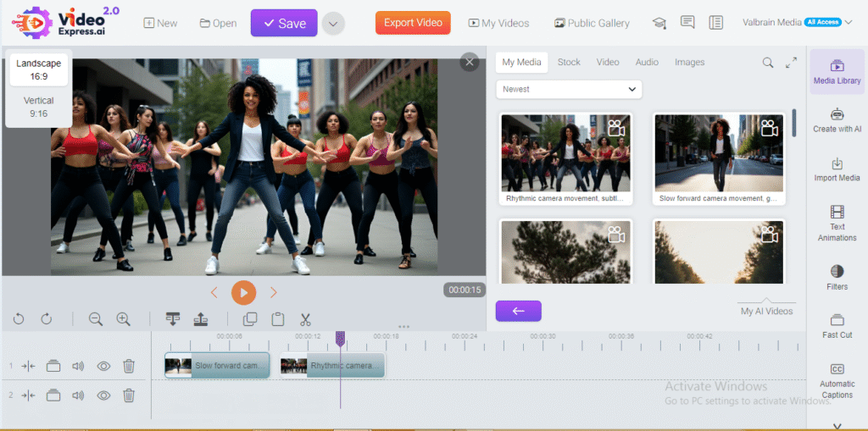Zoom in the timeline
The width and height of the screenshot is (868, 431).
click(123, 318)
